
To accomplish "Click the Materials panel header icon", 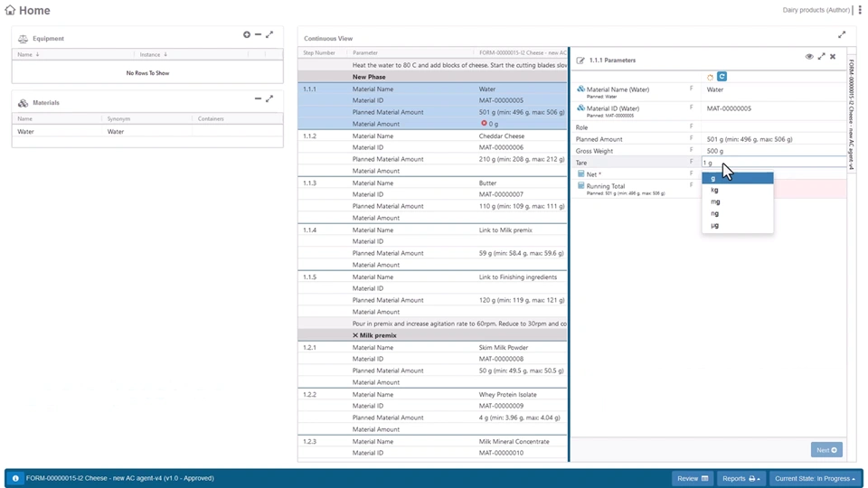I will 23,103.
